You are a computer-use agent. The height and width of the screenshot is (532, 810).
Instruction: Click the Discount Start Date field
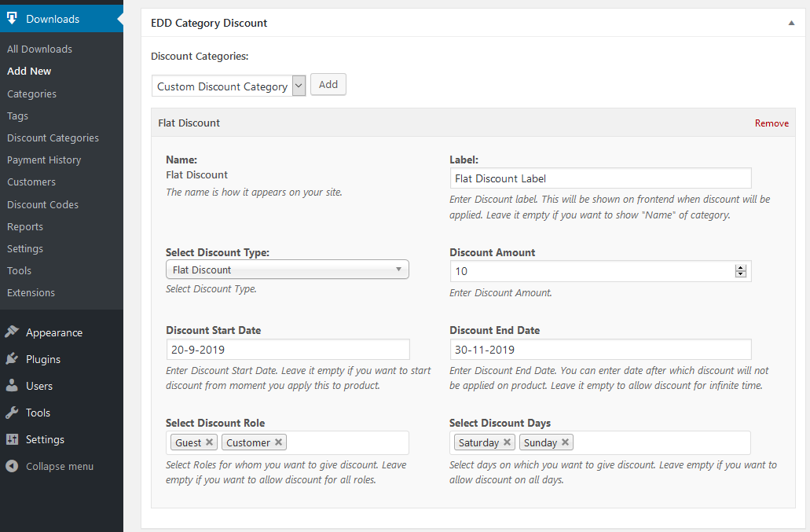click(x=288, y=350)
